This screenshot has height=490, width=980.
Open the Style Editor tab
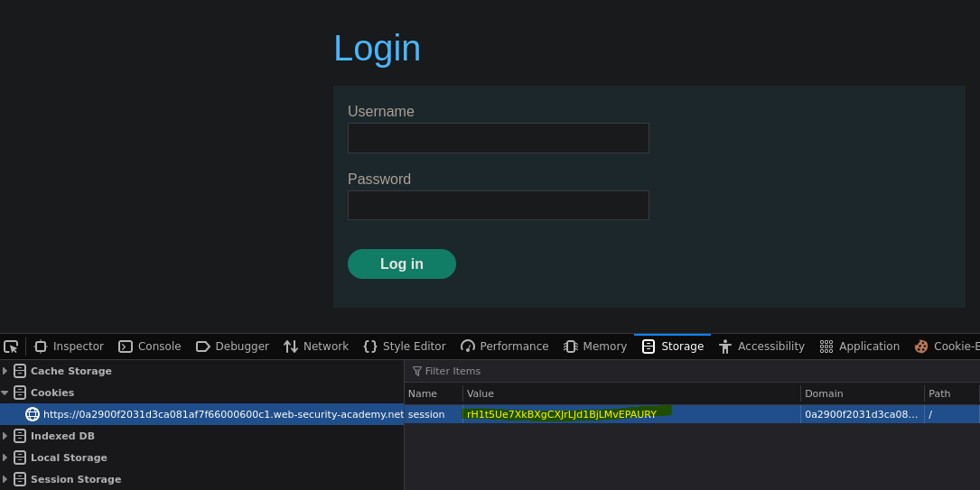click(x=405, y=347)
